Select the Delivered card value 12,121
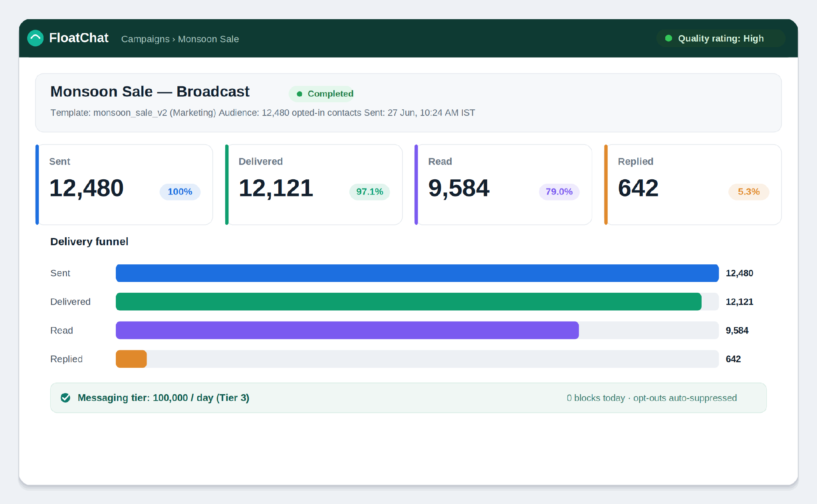The height and width of the screenshot is (504, 817). point(276,188)
